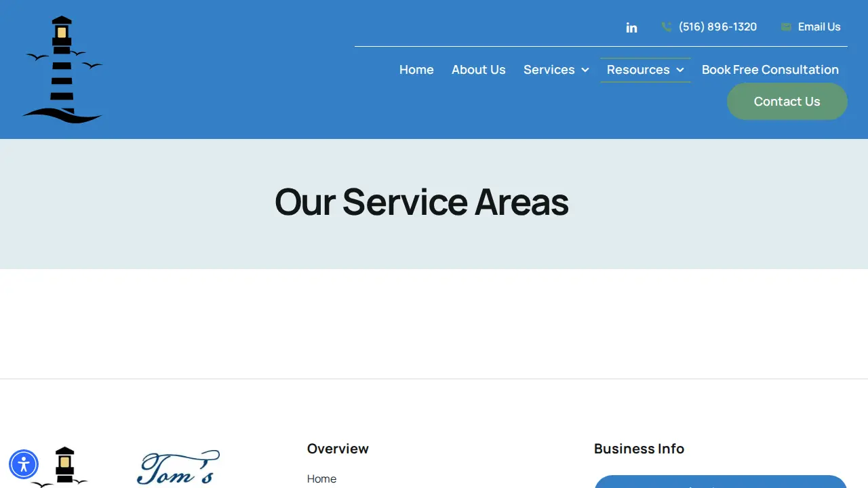This screenshot has height=488, width=868.
Task: Click the Our Service Areas heading
Action: click(x=422, y=202)
